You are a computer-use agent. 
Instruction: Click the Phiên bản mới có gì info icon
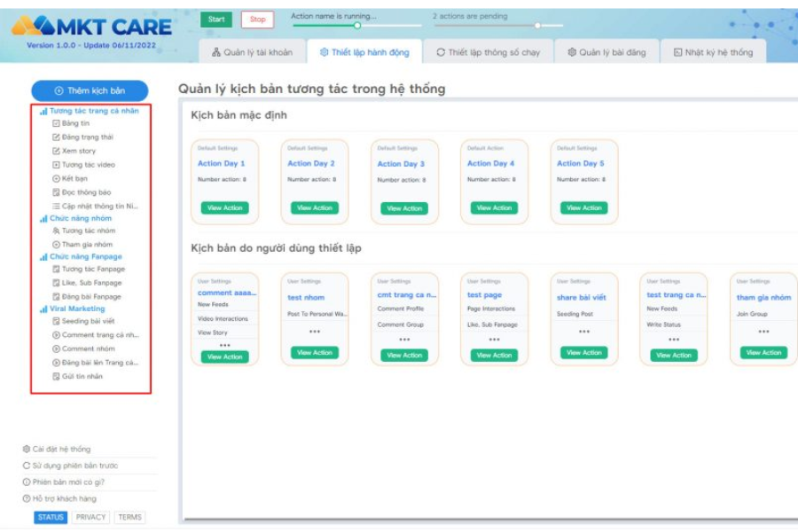27,482
